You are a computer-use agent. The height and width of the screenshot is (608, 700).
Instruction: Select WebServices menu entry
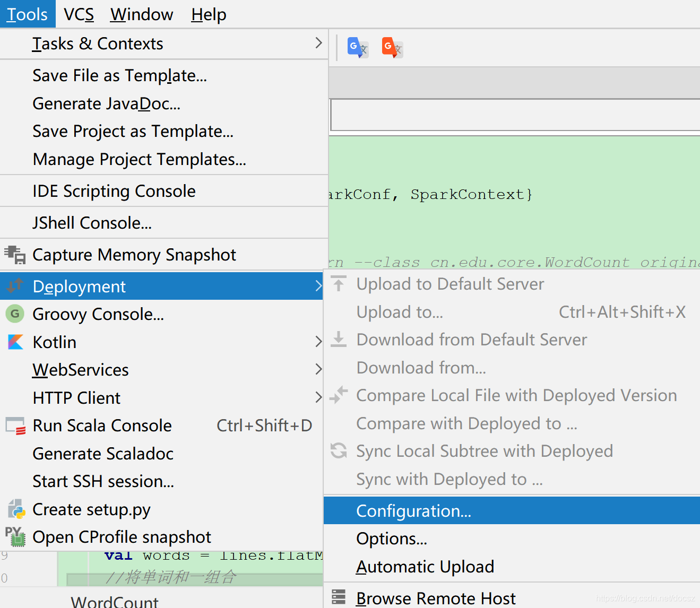pos(161,370)
